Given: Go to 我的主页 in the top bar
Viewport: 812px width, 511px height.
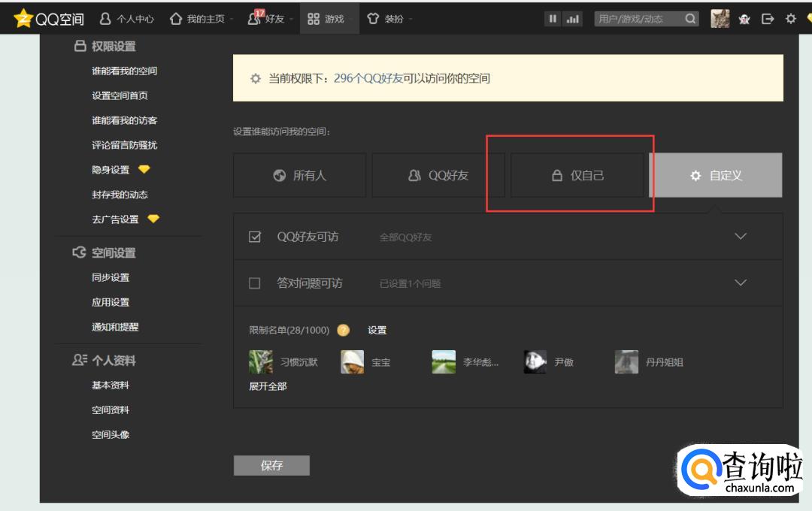Looking at the screenshot, I should pyautogui.click(x=197, y=19).
